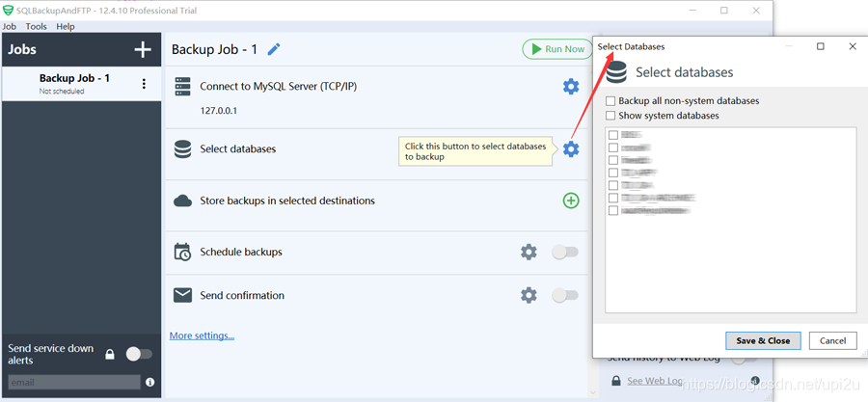Image resolution: width=868 pixels, height=402 pixels.
Task: Click cloud icon beside Store backups
Action: [182, 201]
